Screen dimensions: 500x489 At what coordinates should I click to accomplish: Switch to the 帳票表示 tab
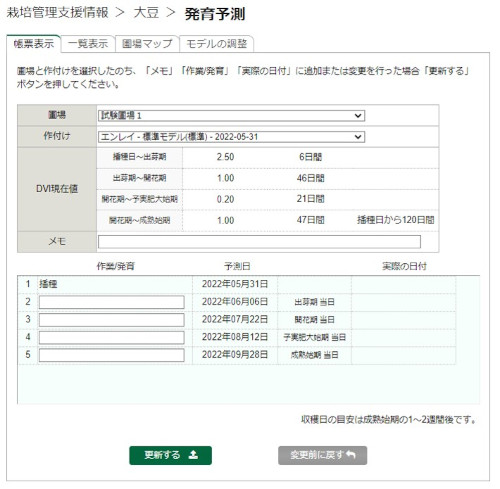pyautogui.click(x=34, y=44)
